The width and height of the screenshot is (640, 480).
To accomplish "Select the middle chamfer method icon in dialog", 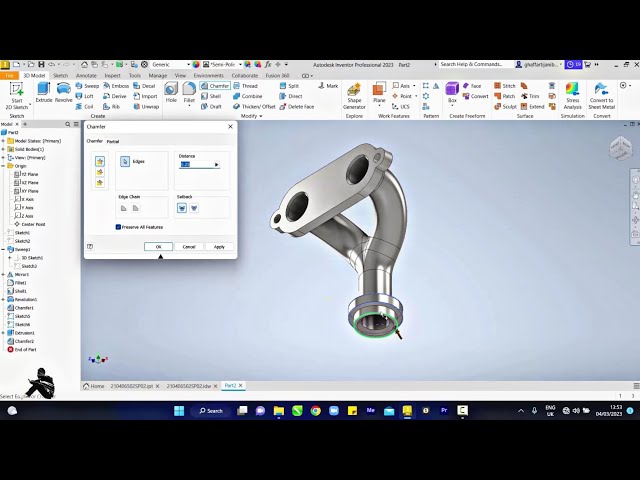I will [x=100, y=173].
